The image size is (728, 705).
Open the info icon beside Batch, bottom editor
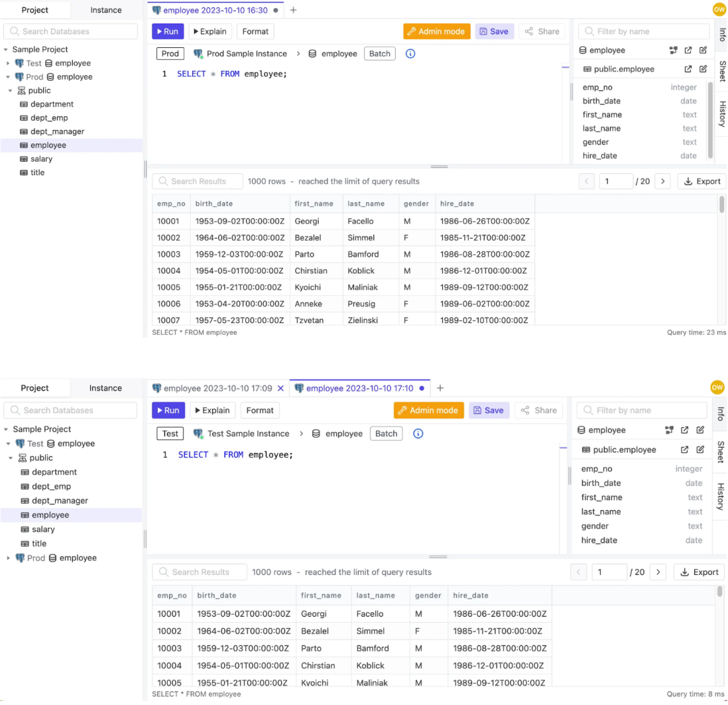click(x=418, y=433)
